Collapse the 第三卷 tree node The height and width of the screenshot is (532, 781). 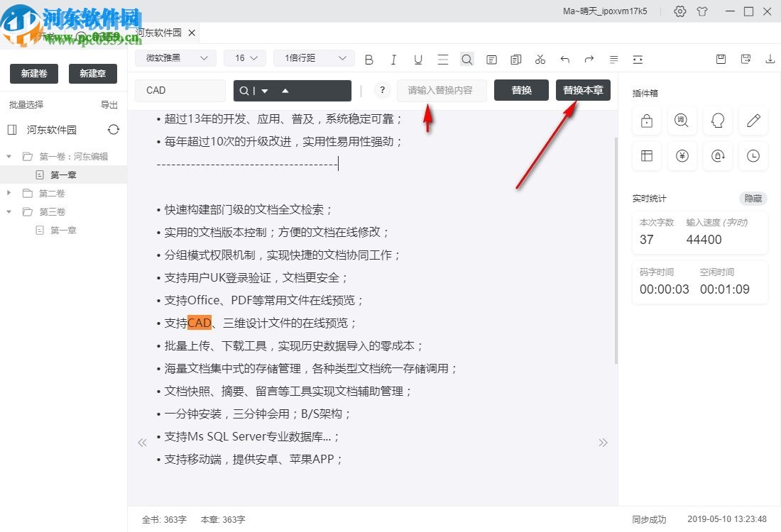10,211
